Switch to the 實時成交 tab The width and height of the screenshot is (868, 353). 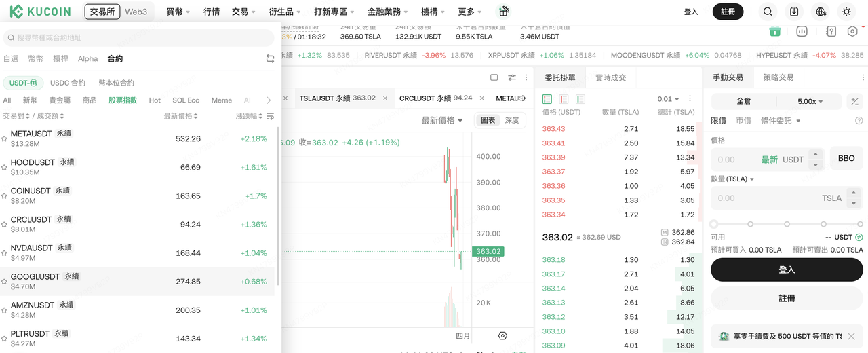610,78
